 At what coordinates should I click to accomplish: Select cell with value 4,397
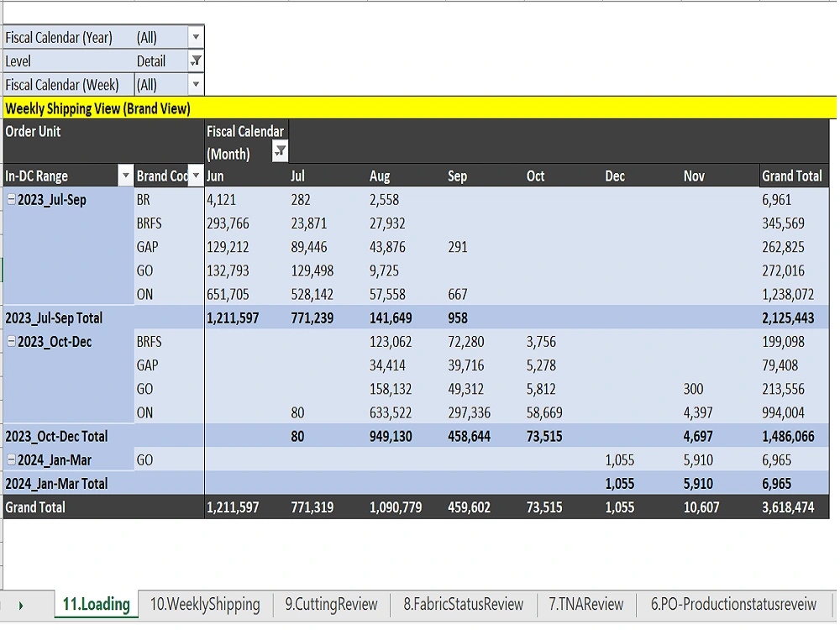(721, 412)
